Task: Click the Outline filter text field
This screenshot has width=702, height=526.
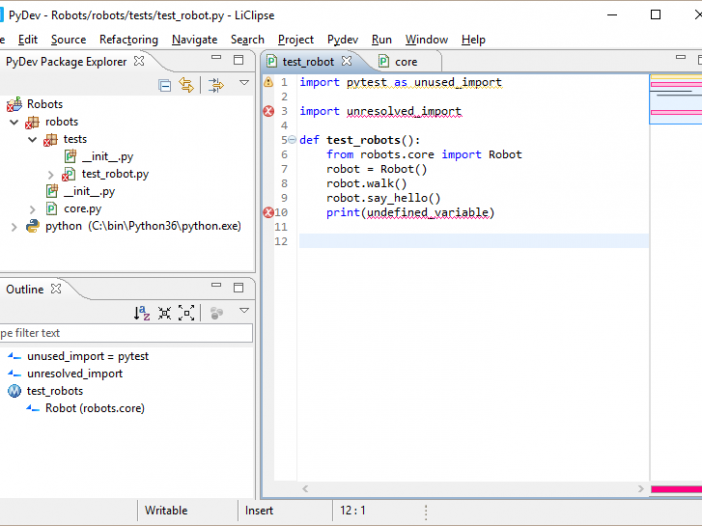Action: [x=126, y=333]
